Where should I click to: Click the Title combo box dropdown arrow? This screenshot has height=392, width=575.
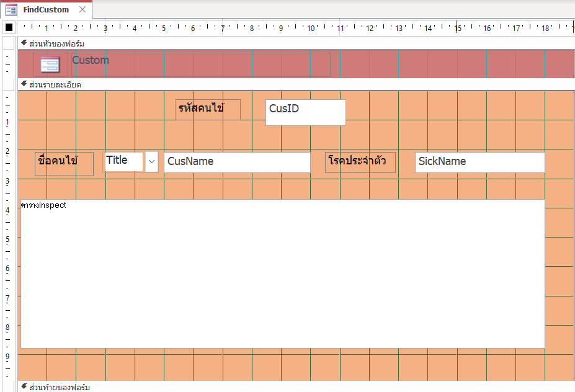click(152, 162)
